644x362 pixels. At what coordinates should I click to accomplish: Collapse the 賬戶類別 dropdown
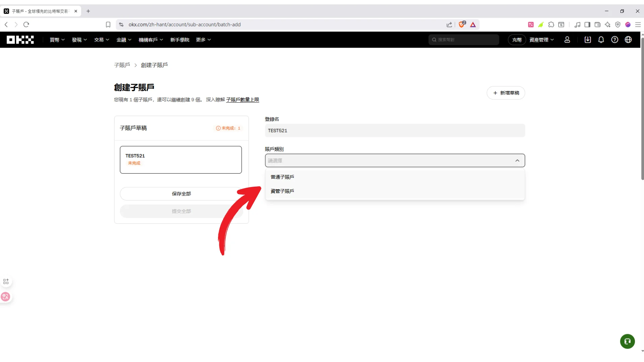click(x=517, y=161)
